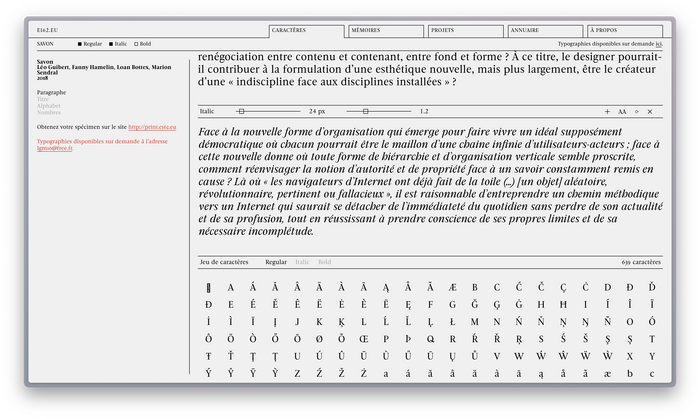Toggle uppercase with the AA icon

pyautogui.click(x=622, y=112)
